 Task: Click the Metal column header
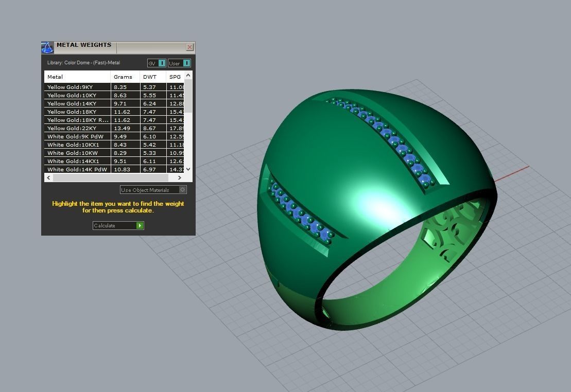(77, 77)
